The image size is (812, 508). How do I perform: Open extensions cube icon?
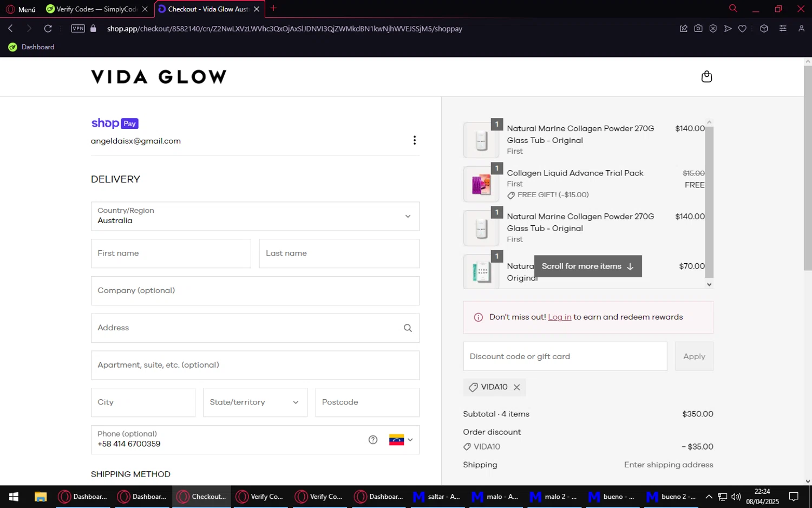(764, 29)
